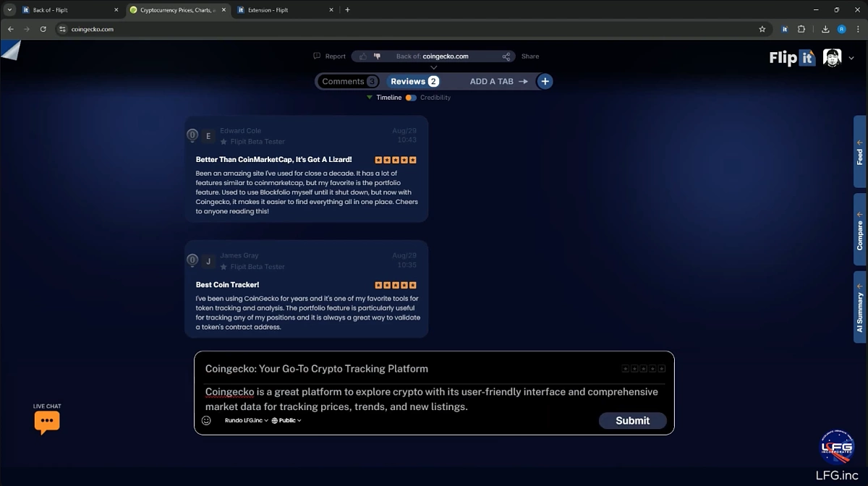
Task: Click the Report flag icon
Action: coord(317,56)
